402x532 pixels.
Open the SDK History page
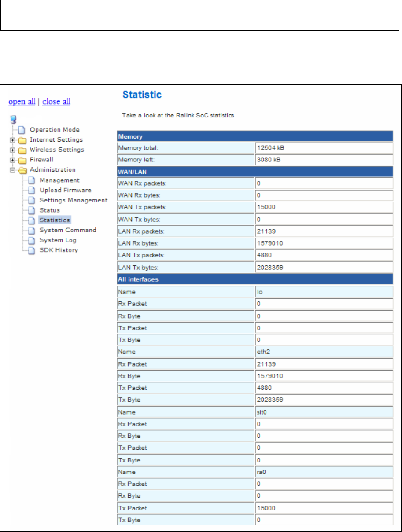tap(59, 250)
